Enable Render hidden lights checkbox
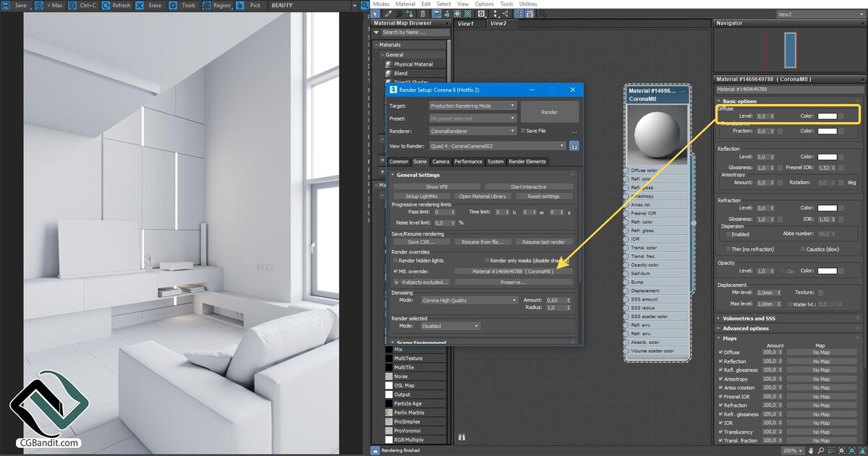868x456 pixels. 395,260
